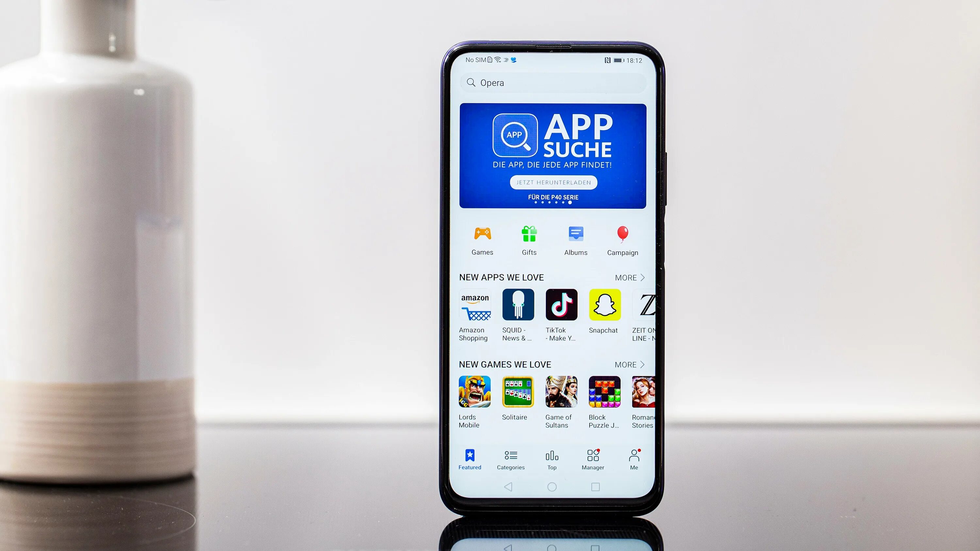The image size is (980, 551).
Task: Open the Albums category icon
Action: (575, 239)
